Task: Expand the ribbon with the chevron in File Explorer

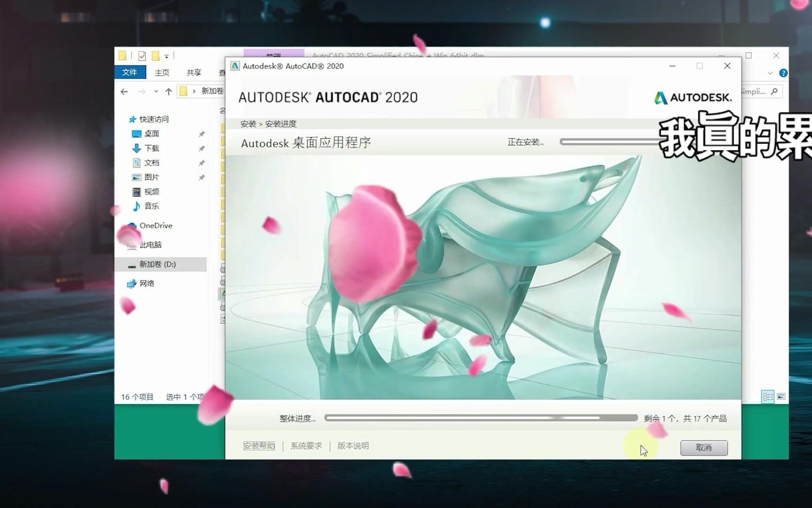Action: 770,73
